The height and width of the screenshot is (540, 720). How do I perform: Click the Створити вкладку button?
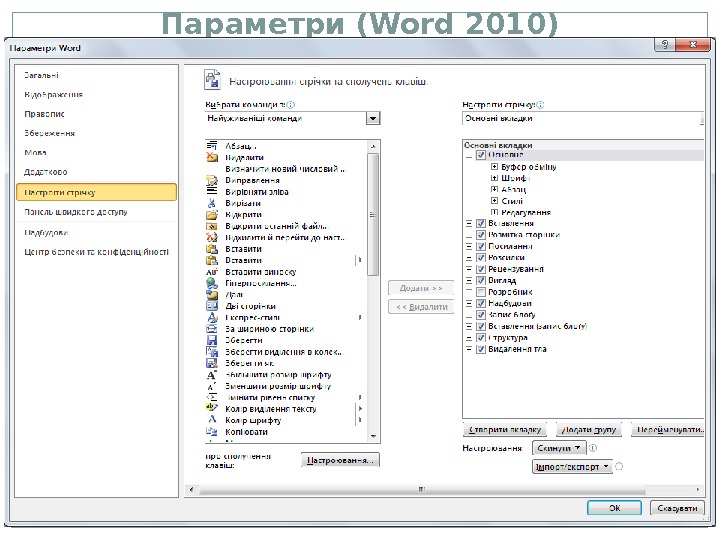(x=505, y=430)
